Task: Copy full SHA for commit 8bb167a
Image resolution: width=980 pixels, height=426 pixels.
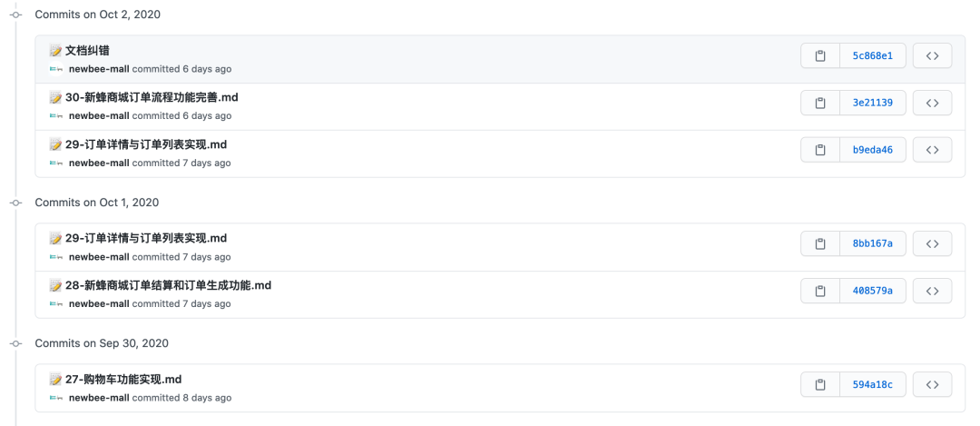Action: 820,243
